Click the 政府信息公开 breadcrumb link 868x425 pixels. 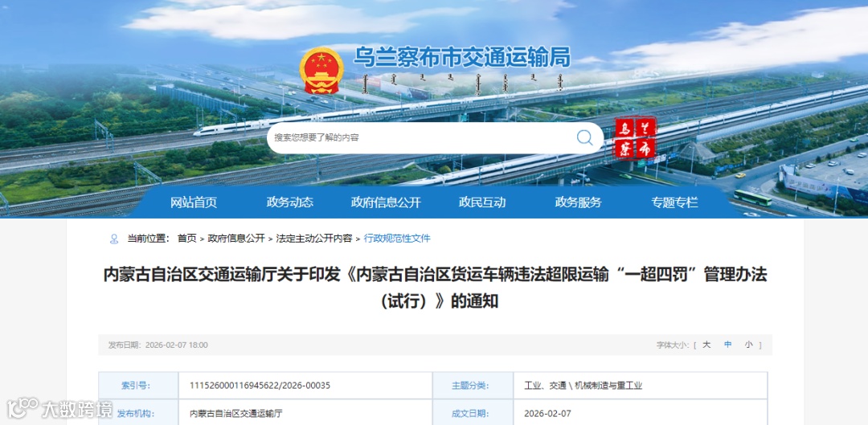pos(236,239)
